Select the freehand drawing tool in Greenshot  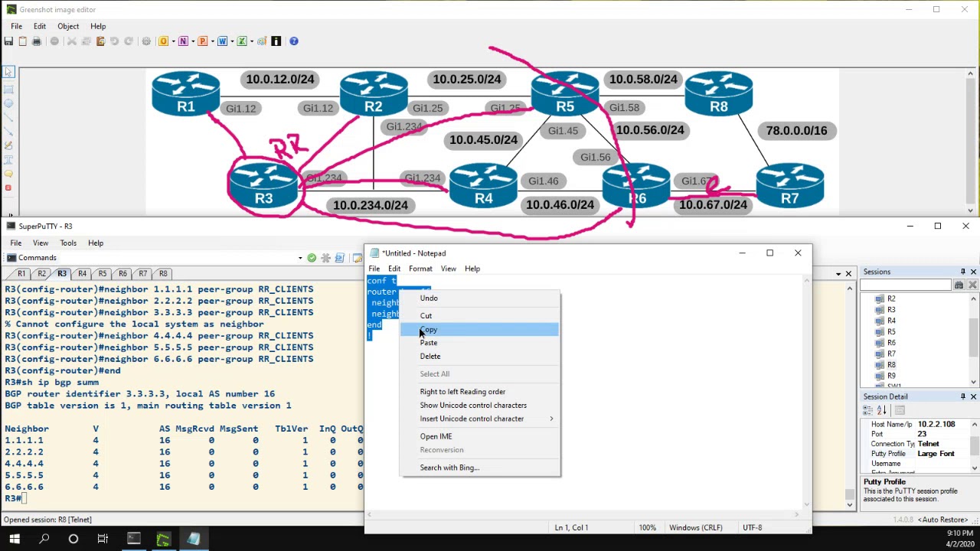(x=8, y=145)
